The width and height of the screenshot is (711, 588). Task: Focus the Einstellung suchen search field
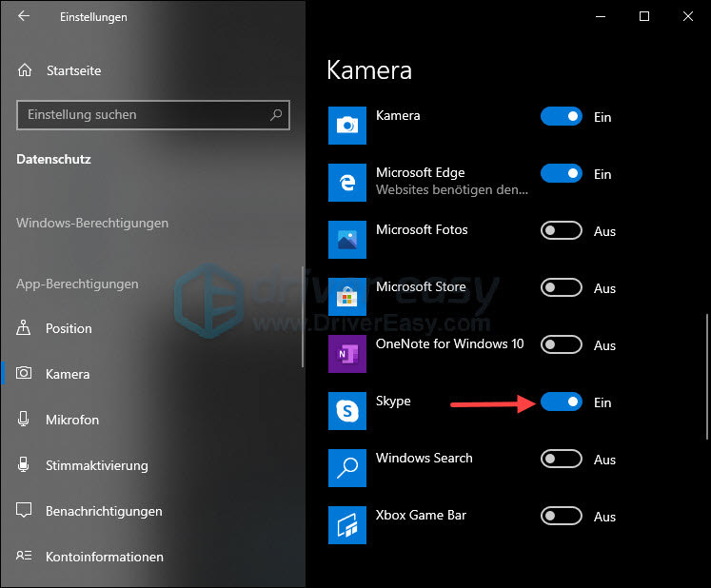pyautogui.click(x=153, y=115)
